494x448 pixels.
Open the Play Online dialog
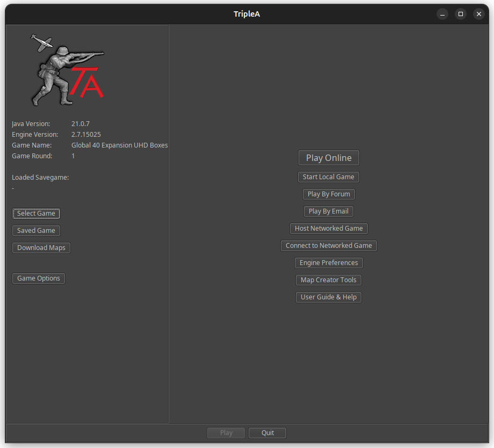tap(328, 158)
